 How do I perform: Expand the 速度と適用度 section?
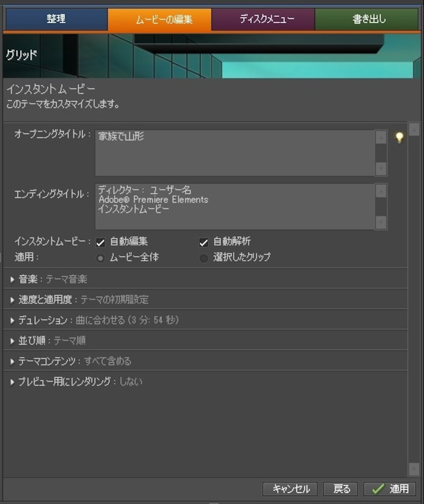point(12,299)
